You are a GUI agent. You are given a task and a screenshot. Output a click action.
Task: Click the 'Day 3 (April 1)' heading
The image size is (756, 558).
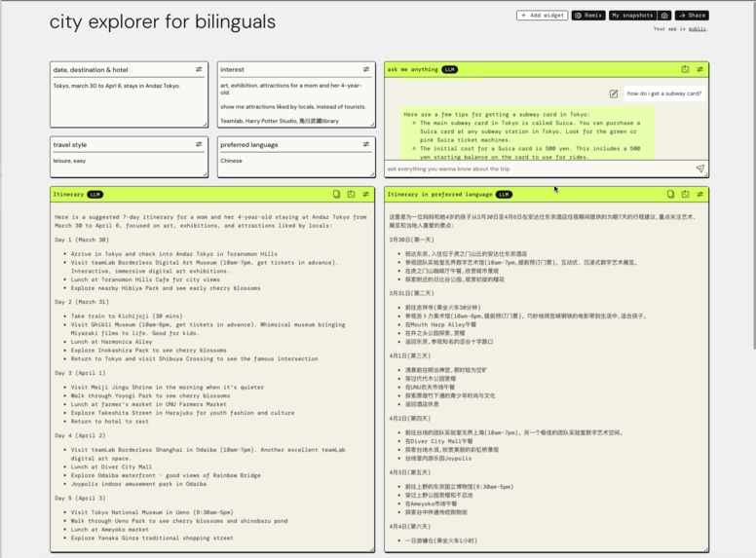[80, 372]
